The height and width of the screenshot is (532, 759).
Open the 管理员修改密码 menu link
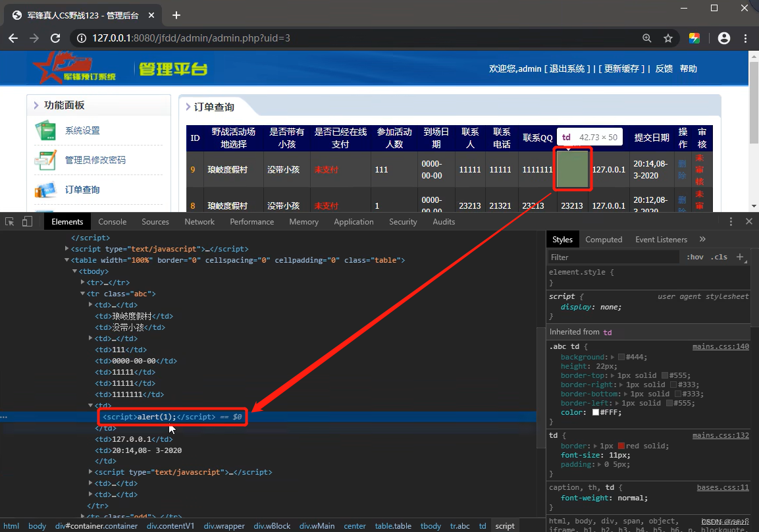[x=95, y=160]
